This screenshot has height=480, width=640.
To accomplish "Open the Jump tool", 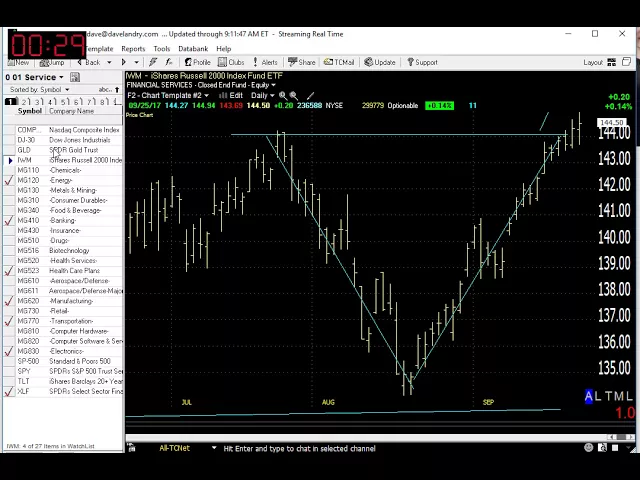I will coord(52,62).
